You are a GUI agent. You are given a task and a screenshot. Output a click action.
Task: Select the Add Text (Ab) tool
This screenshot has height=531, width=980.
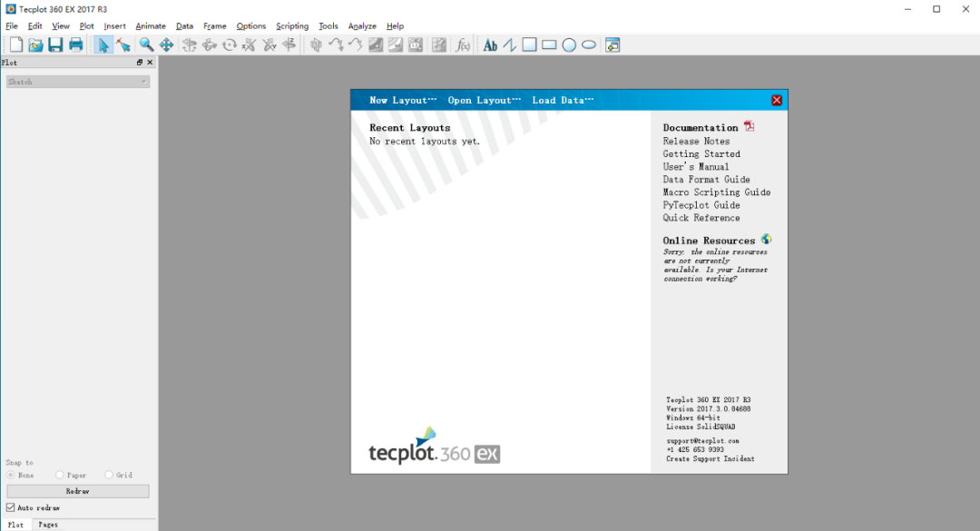coord(491,44)
